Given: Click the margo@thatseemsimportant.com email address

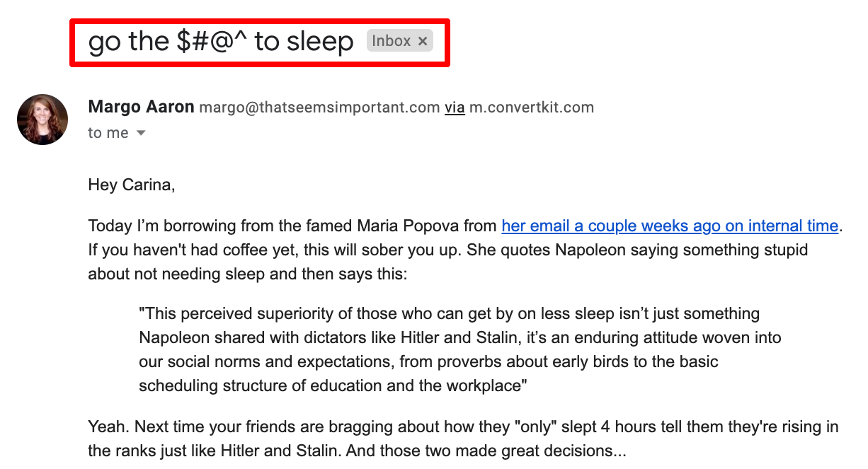Looking at the screenshot, I should [x=319, y=108].
